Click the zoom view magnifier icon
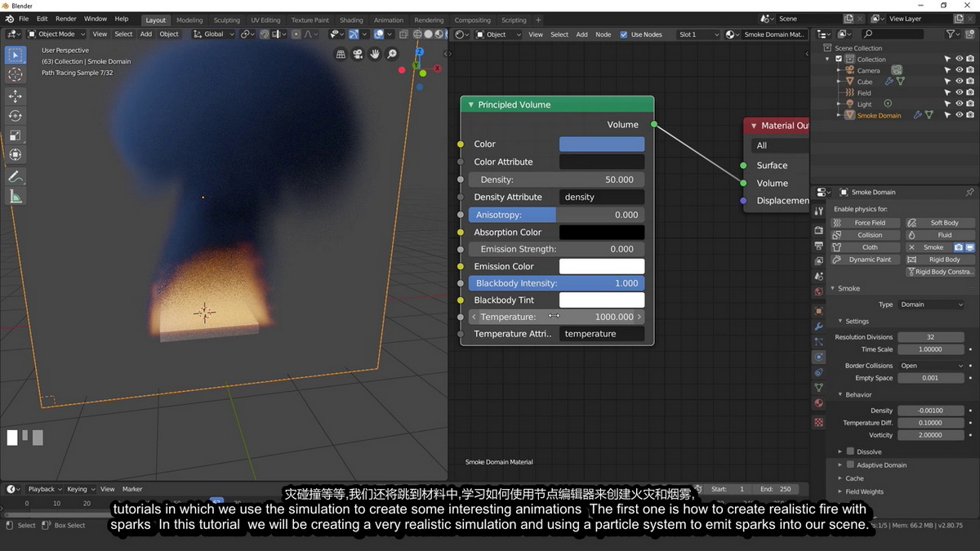Viewport: 980px width, 551px height. click(x=392, y=54)
